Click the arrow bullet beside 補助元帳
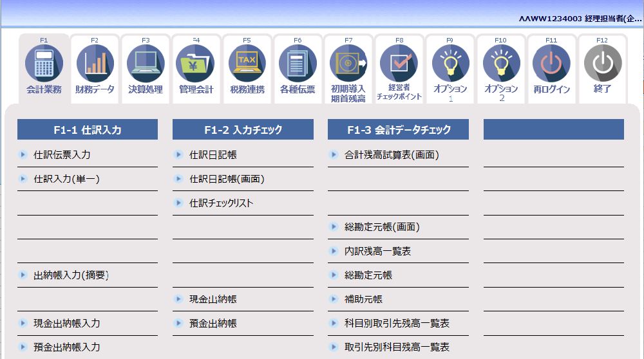Viewport: 644px width, 359px height. click(x=334, y=299)
